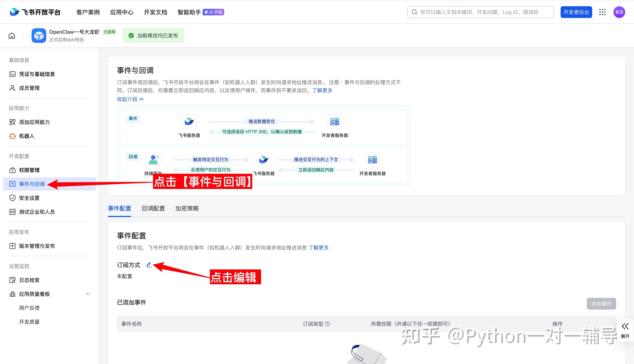634x364 pixels.
Task: Collapse the 应用质量看板 sidebar section
Action: click(x=88, y=294)
